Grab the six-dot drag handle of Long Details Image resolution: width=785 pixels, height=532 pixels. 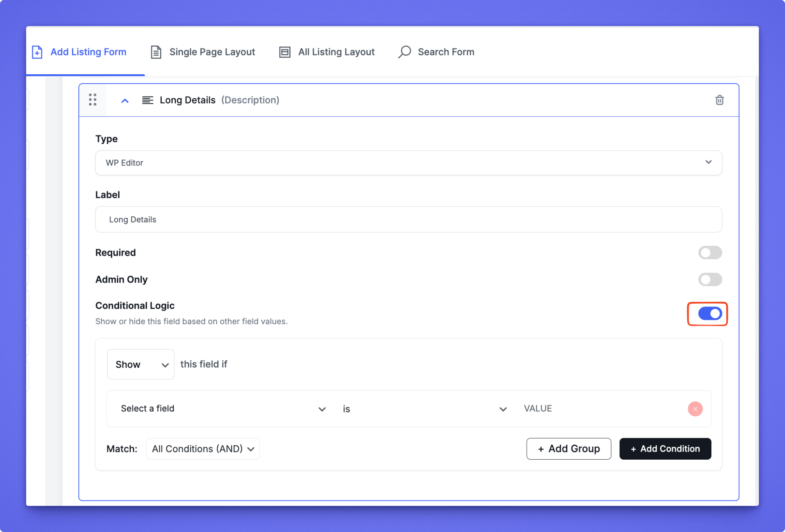[x=93, y=100]
